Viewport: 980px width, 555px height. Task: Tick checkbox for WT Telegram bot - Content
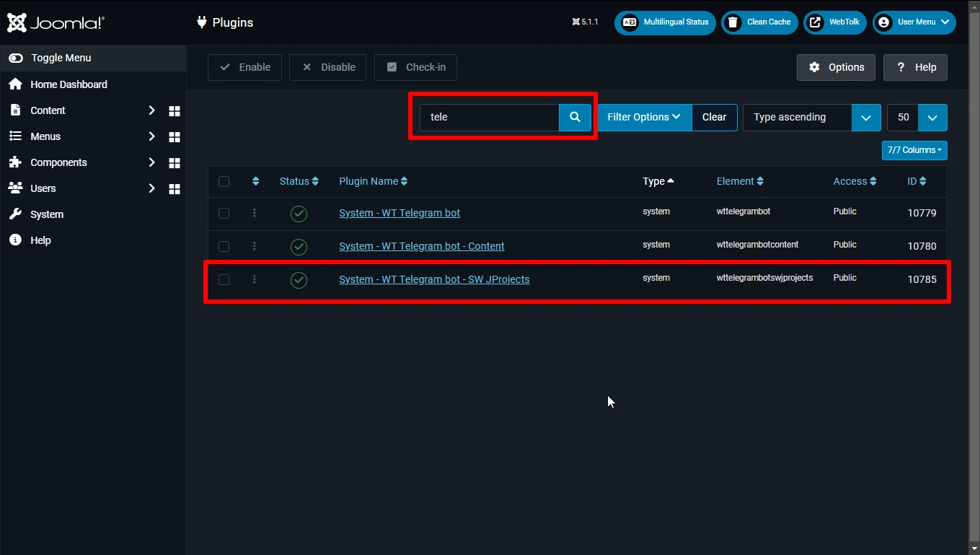224,246
